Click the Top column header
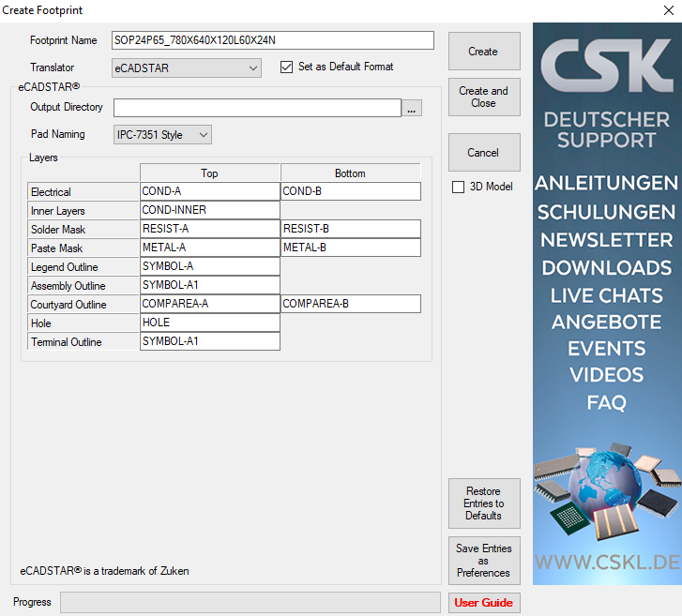Viewport: 682px width, 616px height. [209, 173]
